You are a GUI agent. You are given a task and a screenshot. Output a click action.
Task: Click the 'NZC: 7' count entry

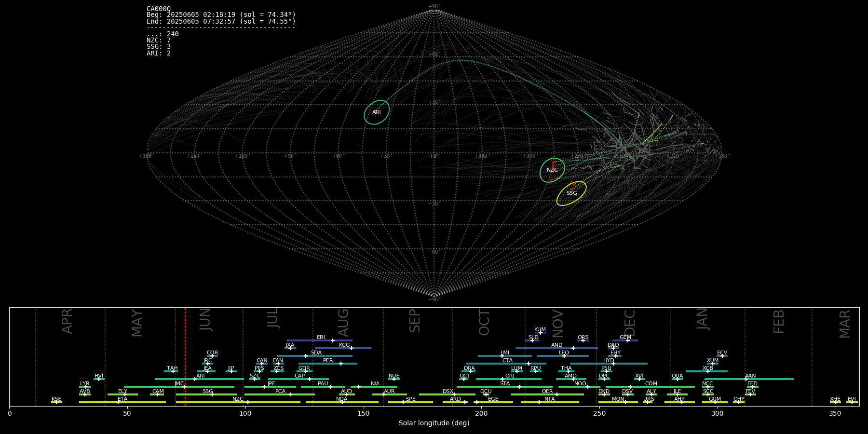click(x=159, y=41)
